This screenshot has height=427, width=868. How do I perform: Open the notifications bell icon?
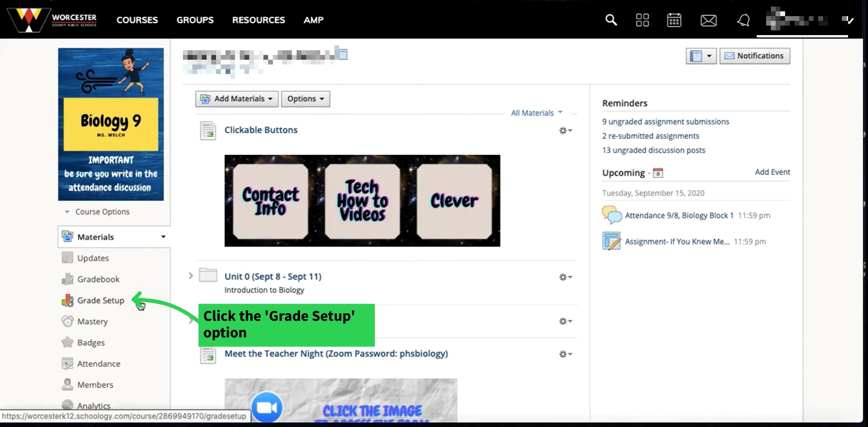pyautogui.click(x=743, y=20)
